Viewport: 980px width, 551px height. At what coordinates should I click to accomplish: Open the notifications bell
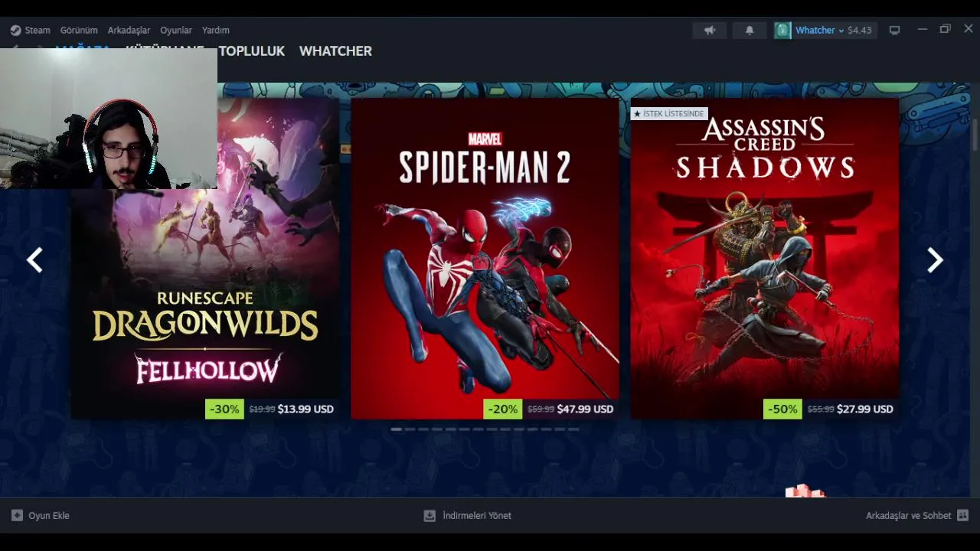[x=750, y=30]
